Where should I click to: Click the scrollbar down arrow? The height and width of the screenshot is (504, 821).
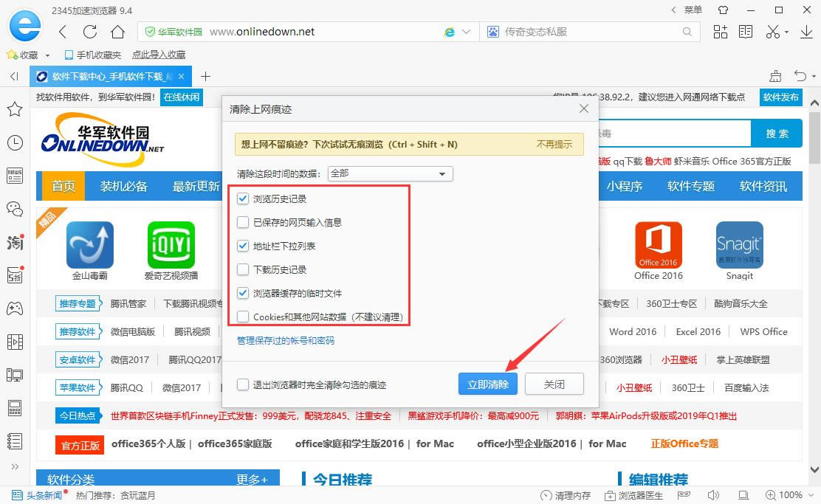tap(814, 469)
